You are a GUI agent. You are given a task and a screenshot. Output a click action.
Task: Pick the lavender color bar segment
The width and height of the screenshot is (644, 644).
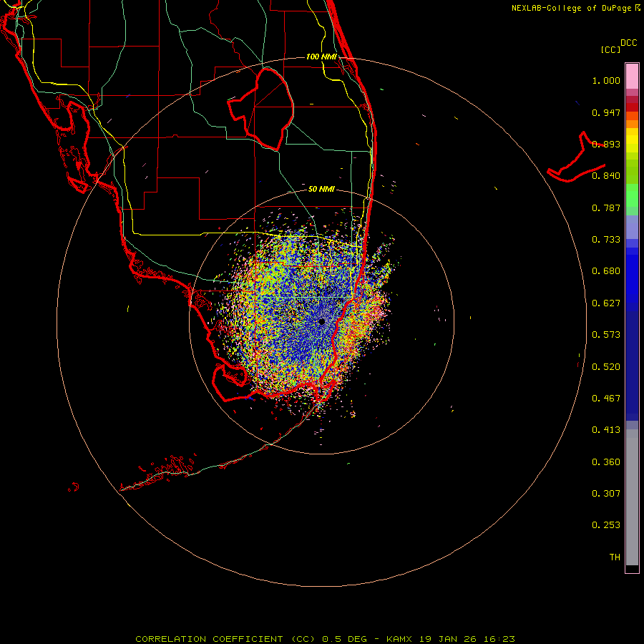coord(632,227)
